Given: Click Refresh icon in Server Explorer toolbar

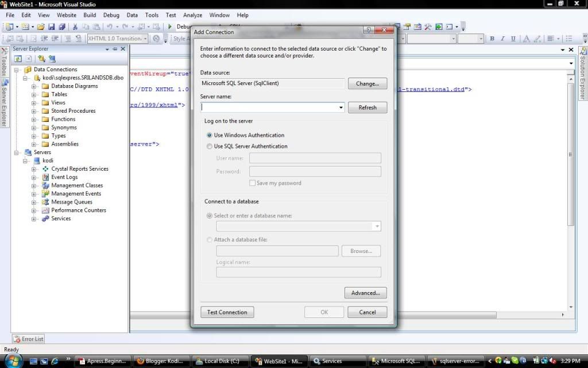Looking at the screenshot, I should (x=18, y=59).
